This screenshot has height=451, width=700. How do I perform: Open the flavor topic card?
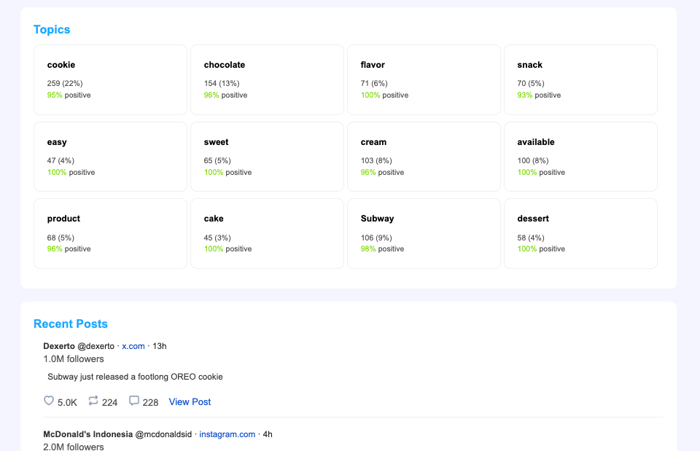coord(423,80)
